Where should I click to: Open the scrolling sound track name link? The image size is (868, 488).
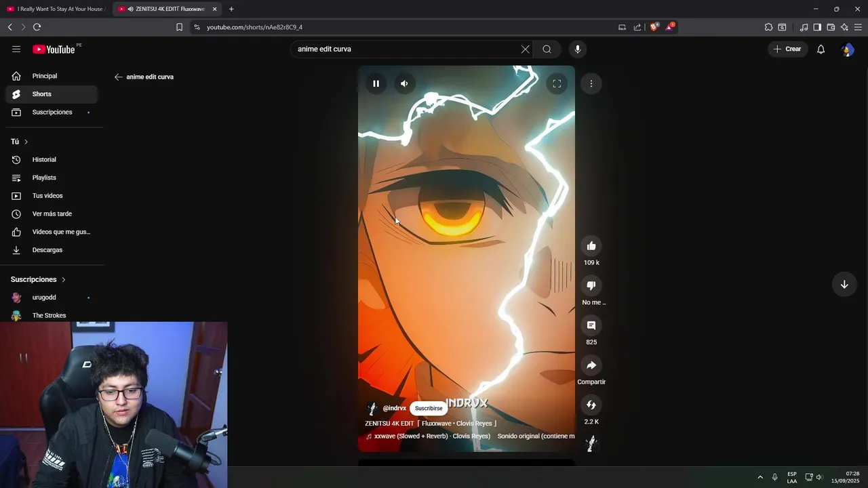[x=470, y=436]
